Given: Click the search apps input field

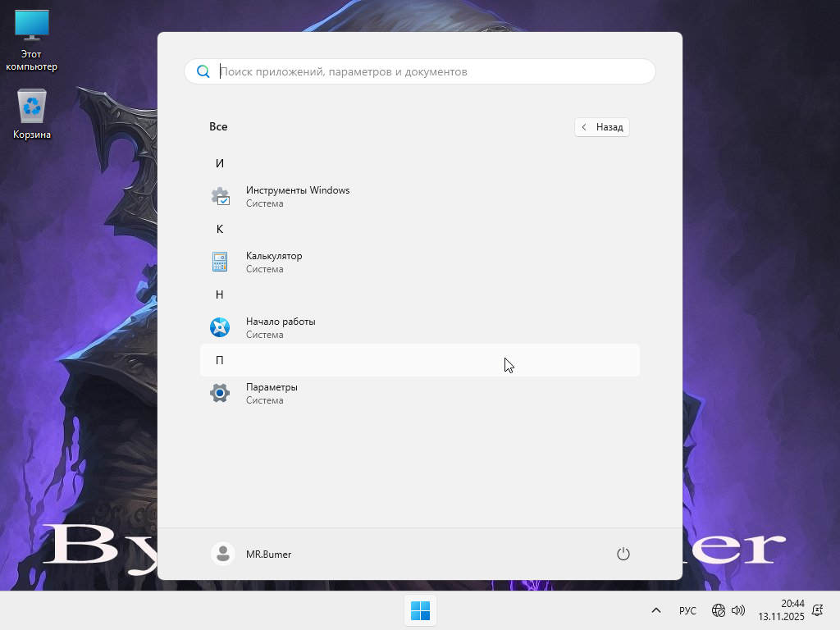Looking at the screenshot, I should point(427,71).
